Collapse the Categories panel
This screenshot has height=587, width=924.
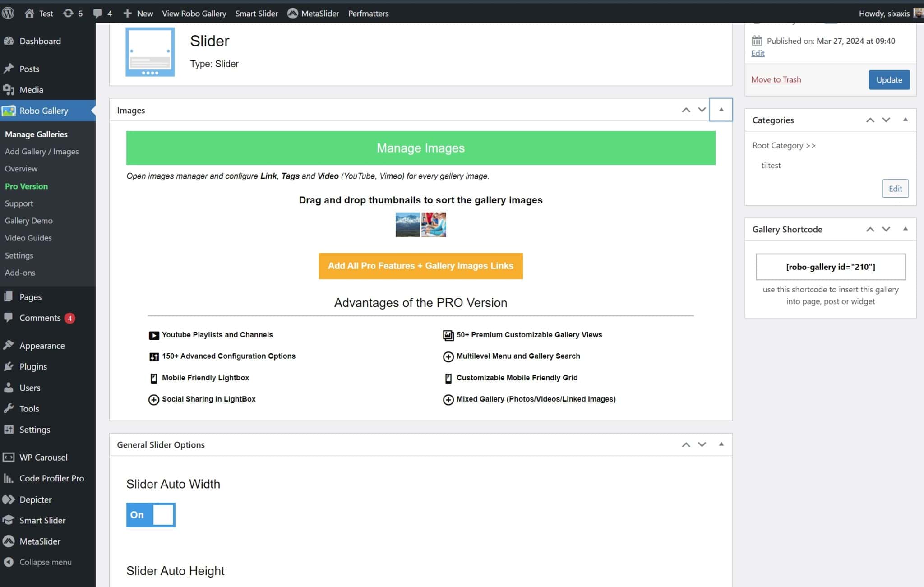coord(905,120)
